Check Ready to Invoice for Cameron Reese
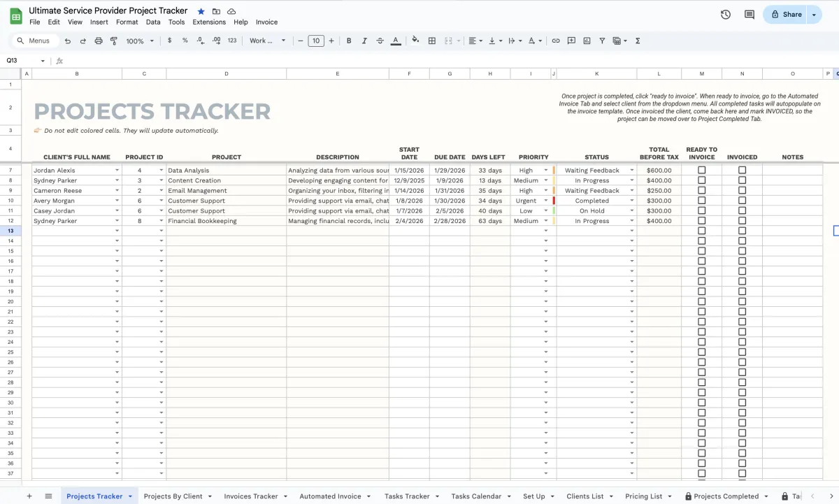Viewport: 839px width, 504px height. pos(702,190)
